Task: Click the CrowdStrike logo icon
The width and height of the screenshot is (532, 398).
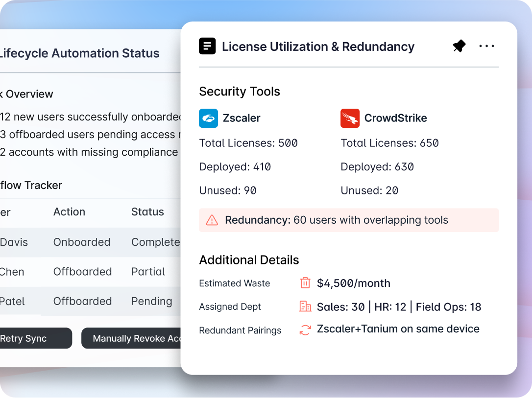Action: click(350, 118)
